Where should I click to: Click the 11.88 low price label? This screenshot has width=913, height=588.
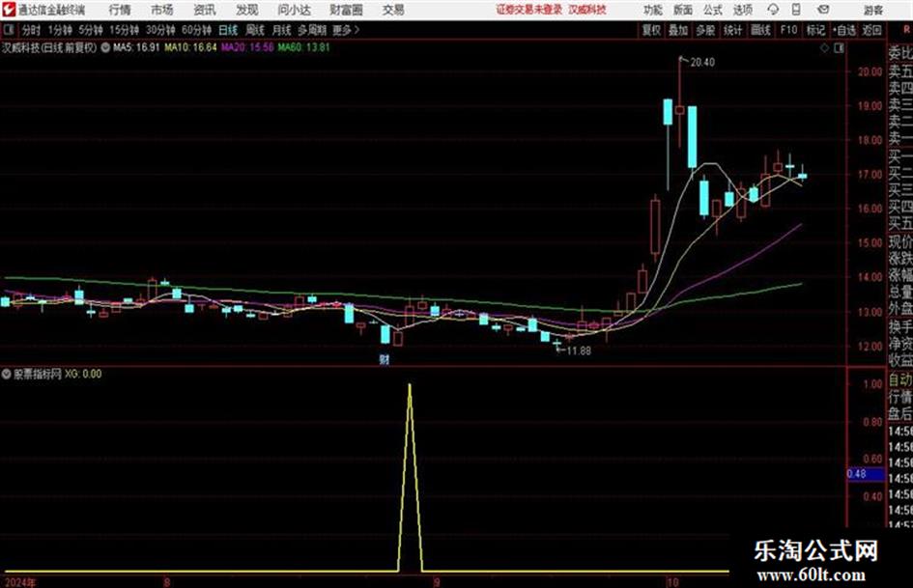579,350
